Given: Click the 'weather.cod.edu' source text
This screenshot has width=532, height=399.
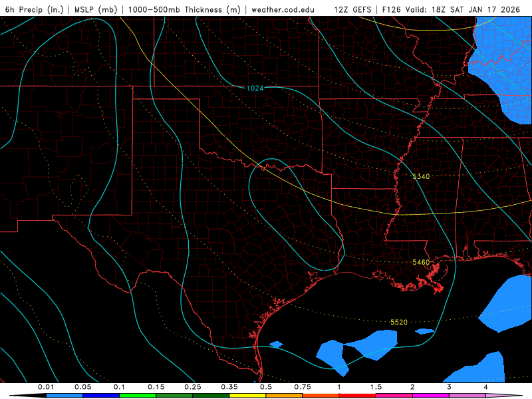Looking at the screenshot, I should 283,9.
